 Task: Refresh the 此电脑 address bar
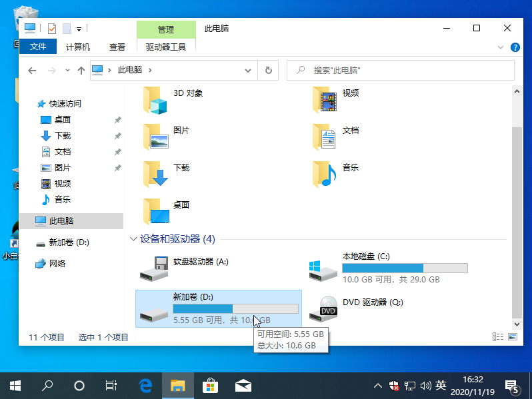[x=268, y=70]
